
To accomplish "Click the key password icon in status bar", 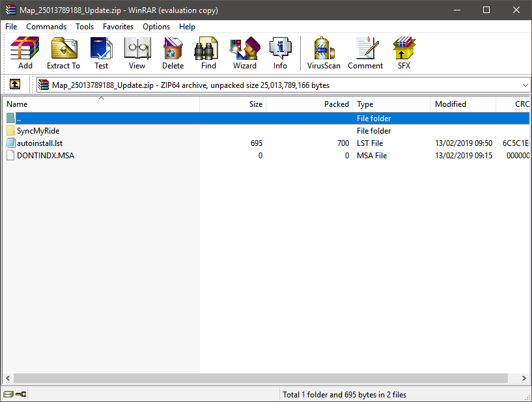I will pos(21,394).
